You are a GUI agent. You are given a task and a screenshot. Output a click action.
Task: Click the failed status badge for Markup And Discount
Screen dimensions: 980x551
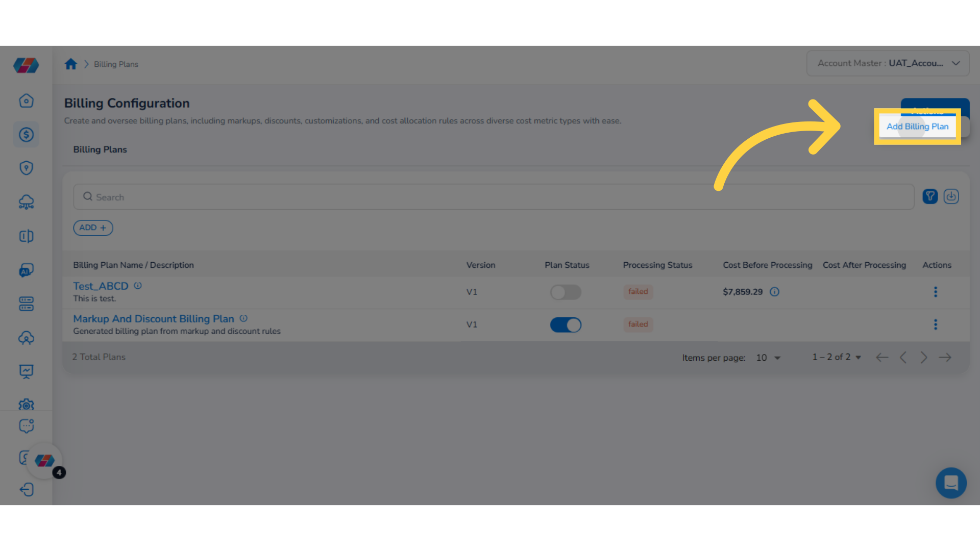pyautogui.click(x=638, y=324)
